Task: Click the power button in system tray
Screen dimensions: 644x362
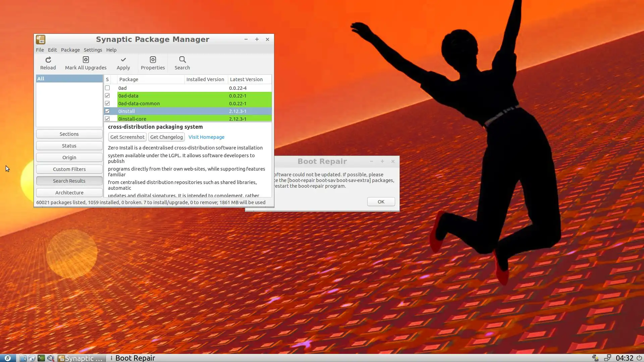Action: click(x=639, y=358)
